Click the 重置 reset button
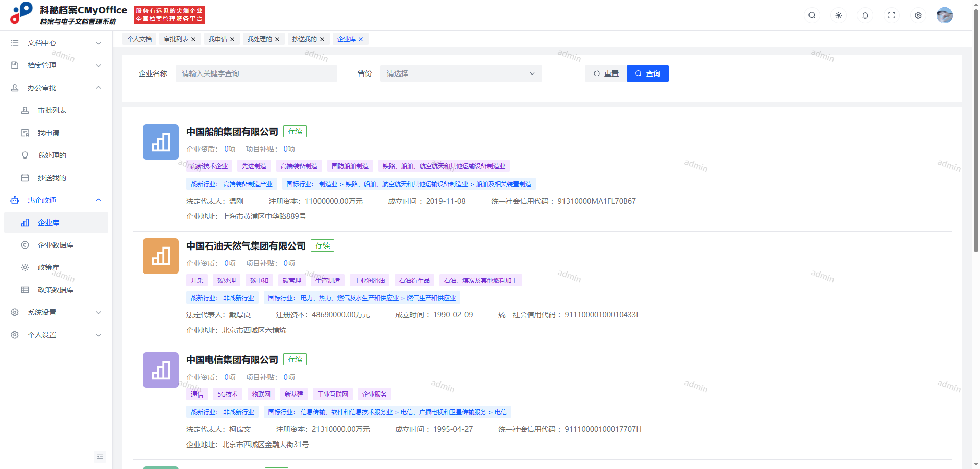The width and height of the screenshot is (980, 469). [606, 73]
